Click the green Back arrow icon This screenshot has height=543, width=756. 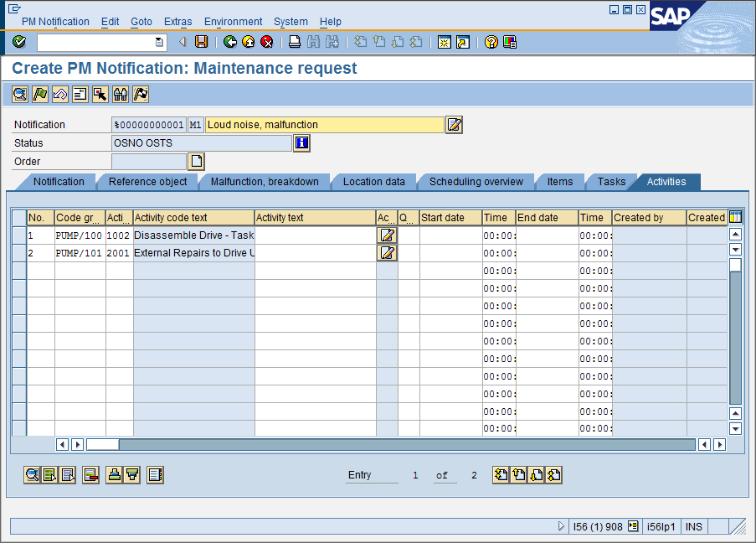pyautogui.click(x=230, y=42)
